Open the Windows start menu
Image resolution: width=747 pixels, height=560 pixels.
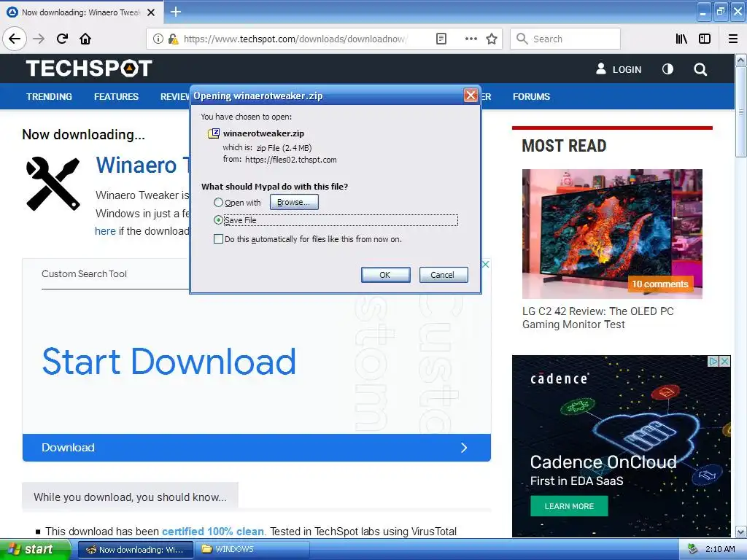[x=35, y=550]
